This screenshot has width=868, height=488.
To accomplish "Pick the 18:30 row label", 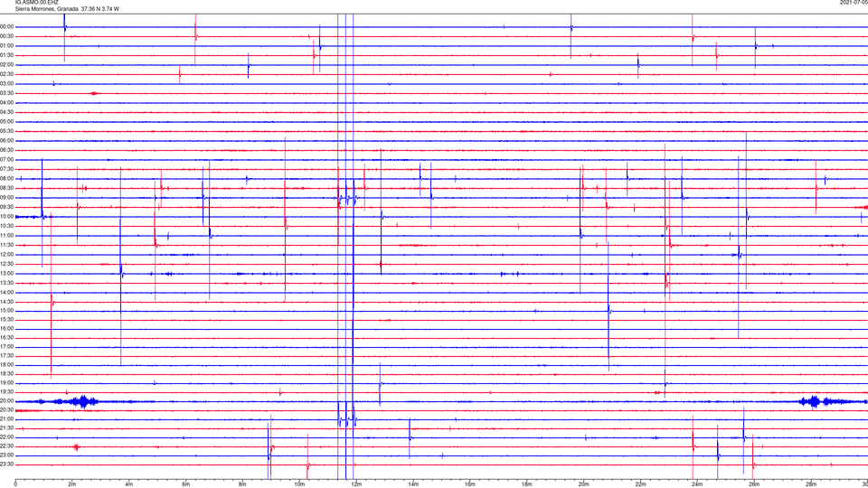I will pyautogui.click(x=7, y=374).
